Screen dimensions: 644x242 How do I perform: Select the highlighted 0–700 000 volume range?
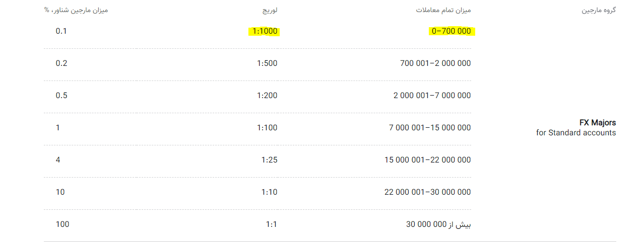click(x=453, y=31)
